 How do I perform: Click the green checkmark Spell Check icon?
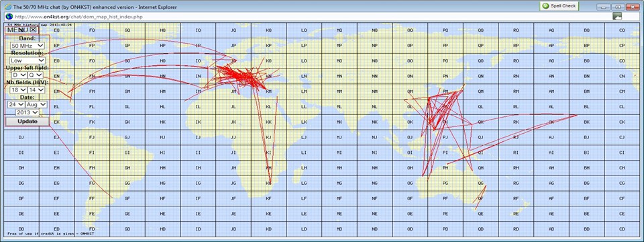tap(545, 6)
